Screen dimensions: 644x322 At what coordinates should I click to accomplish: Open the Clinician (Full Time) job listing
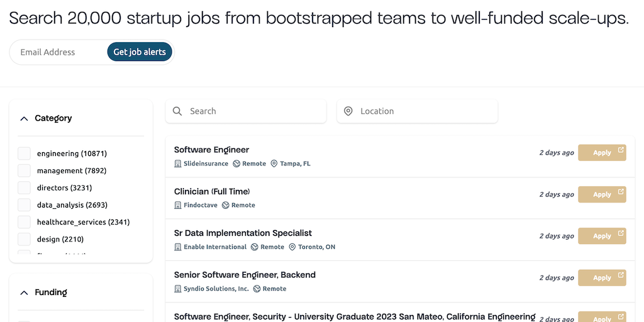(212, 192)
